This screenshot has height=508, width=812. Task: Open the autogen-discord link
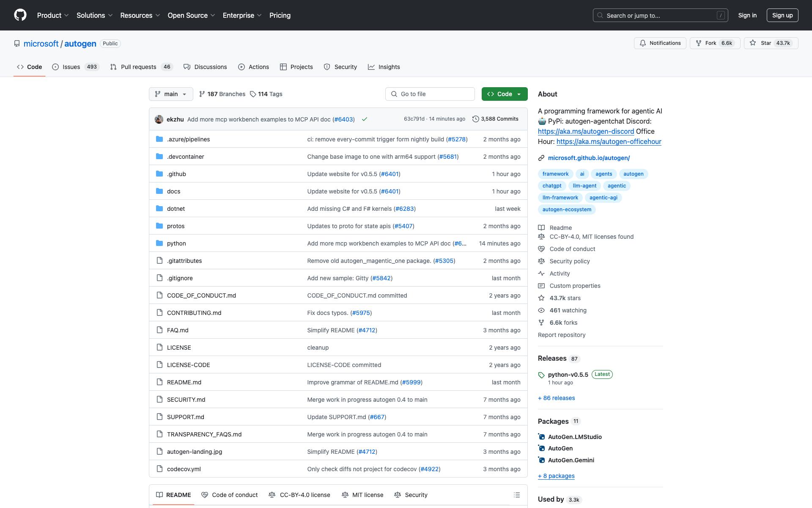[x=586, y=131]
